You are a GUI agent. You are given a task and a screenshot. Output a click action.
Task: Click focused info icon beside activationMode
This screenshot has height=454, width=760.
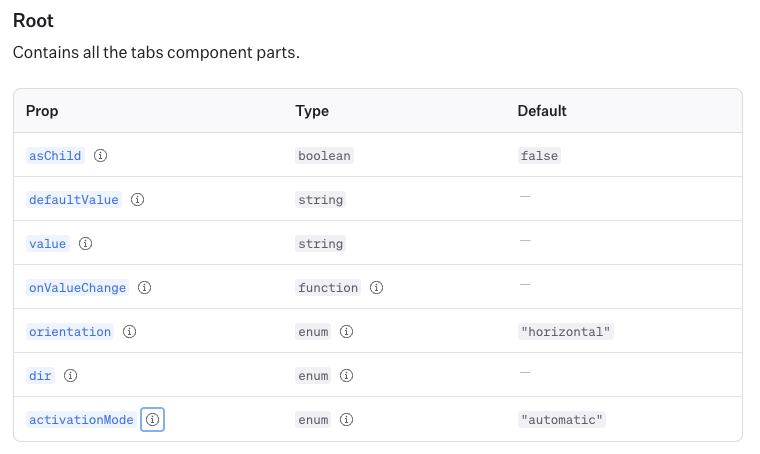(x=152, y=420)
